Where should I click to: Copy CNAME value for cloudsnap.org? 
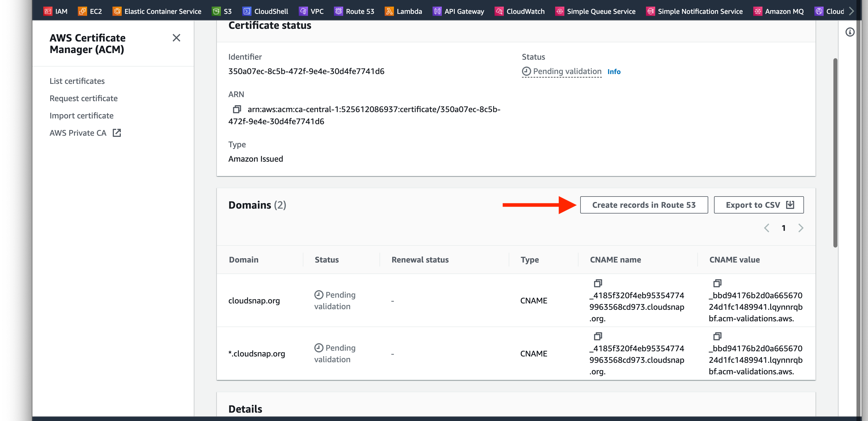click(x=717, y=283)
